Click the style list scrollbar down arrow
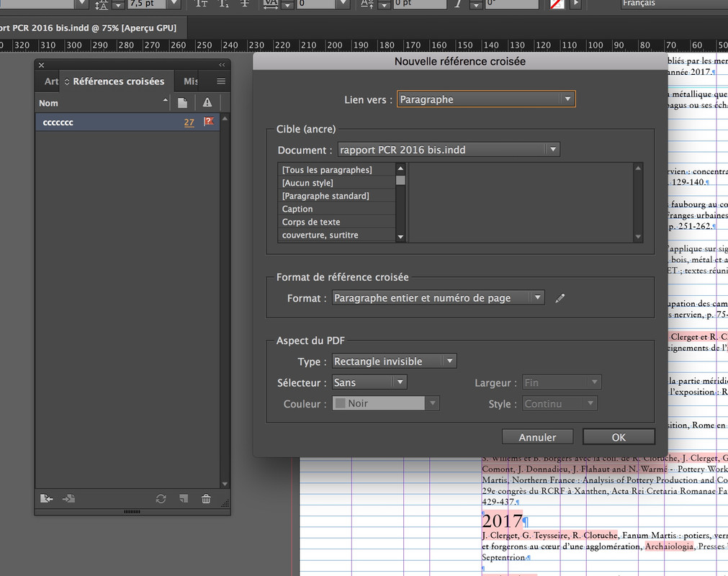The height and width of the screenshot is (576, 728). (400, 237)
